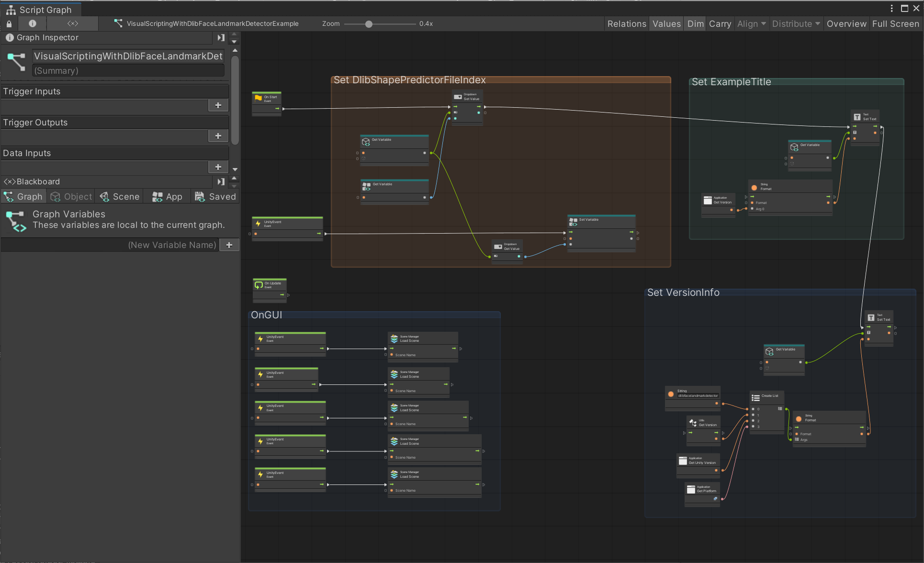Toggle the Values display option
Screen dimensions: 924x563
tap(666, 24)
